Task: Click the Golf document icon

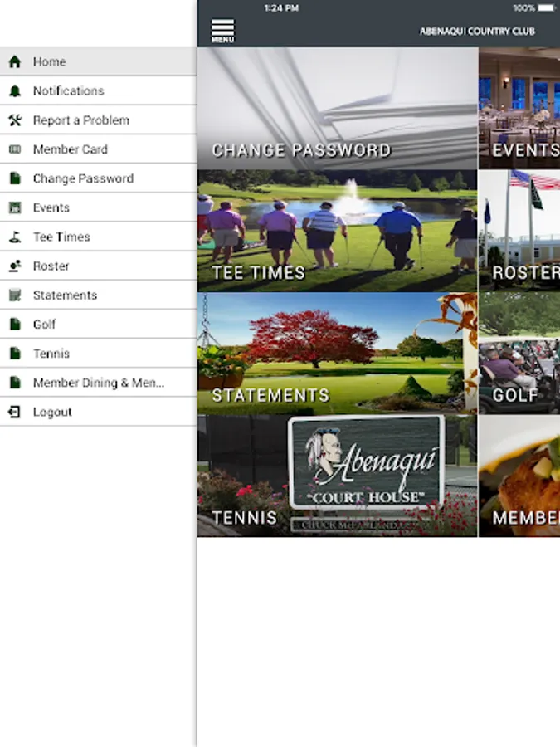Action: (15, 324)
